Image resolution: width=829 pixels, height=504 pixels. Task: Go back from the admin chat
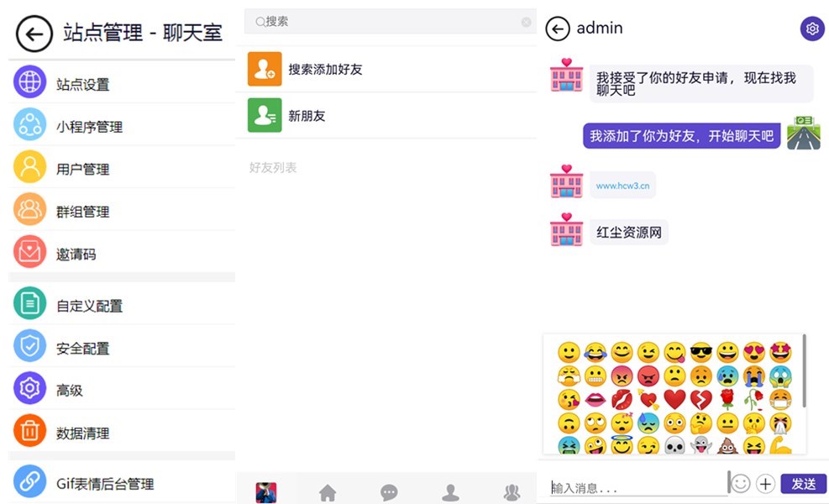tap(558, 29)
